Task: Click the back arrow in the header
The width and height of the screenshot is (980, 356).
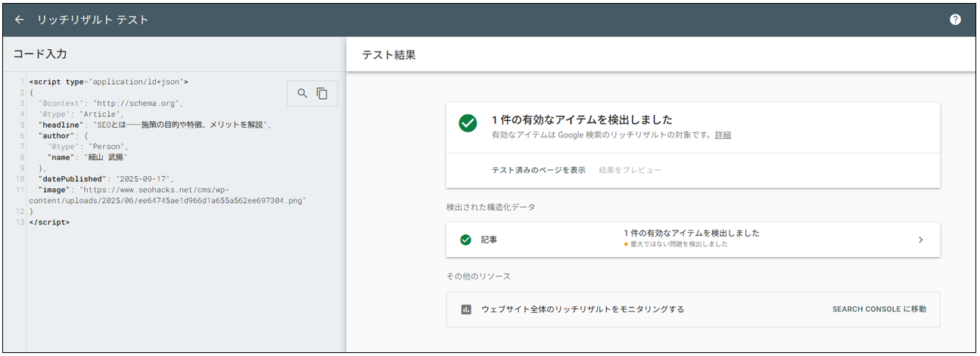Action: [x=20, y=20]
